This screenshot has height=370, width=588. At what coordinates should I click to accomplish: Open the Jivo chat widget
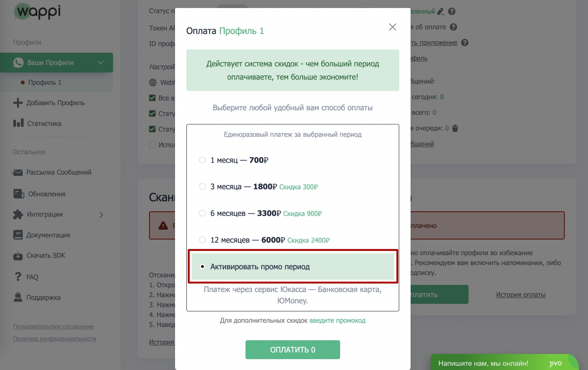point(504,363)
